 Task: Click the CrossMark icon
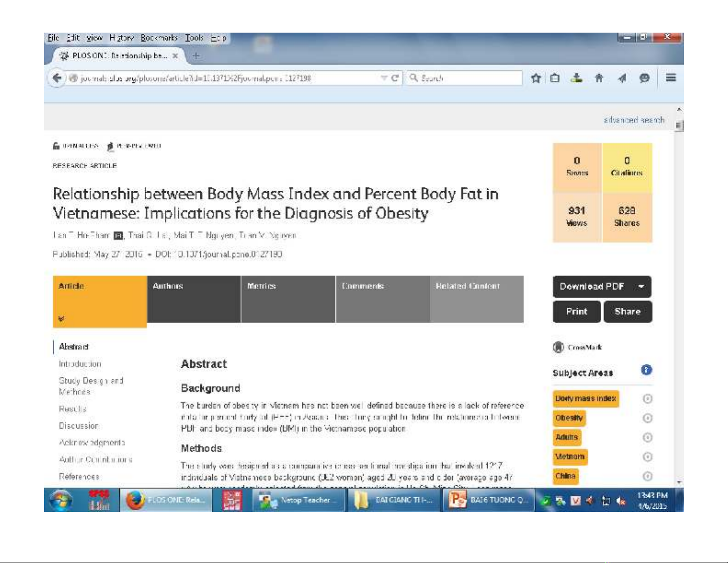tap(558, 347)
